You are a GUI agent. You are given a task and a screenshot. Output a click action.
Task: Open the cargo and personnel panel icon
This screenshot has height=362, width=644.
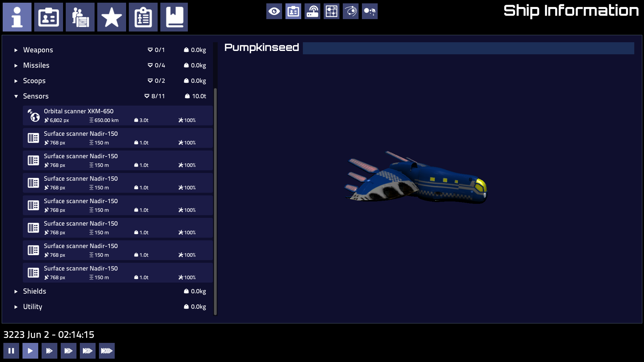[80, 17]
